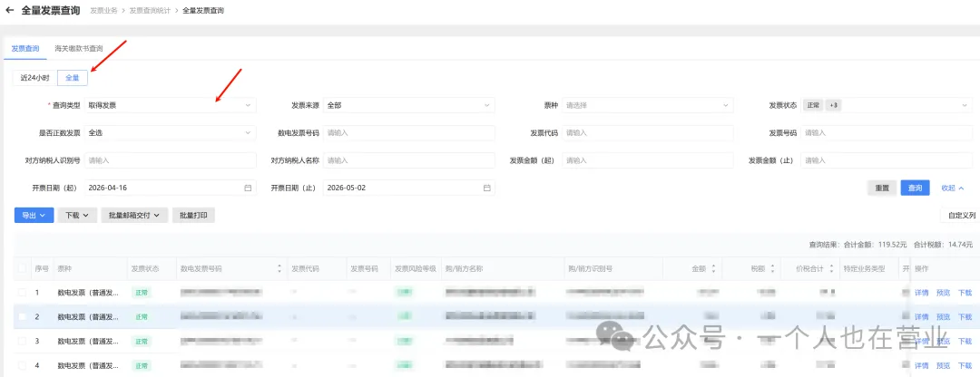Select the 近24小时 option
Screen dimensions: 980x377
(34, 78)
